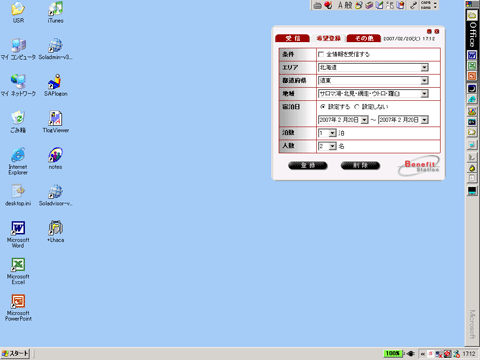This screenshot has height=360, width=480.
Task: Open the iTunes desktop shortcut
Action: tap(55, 12)
